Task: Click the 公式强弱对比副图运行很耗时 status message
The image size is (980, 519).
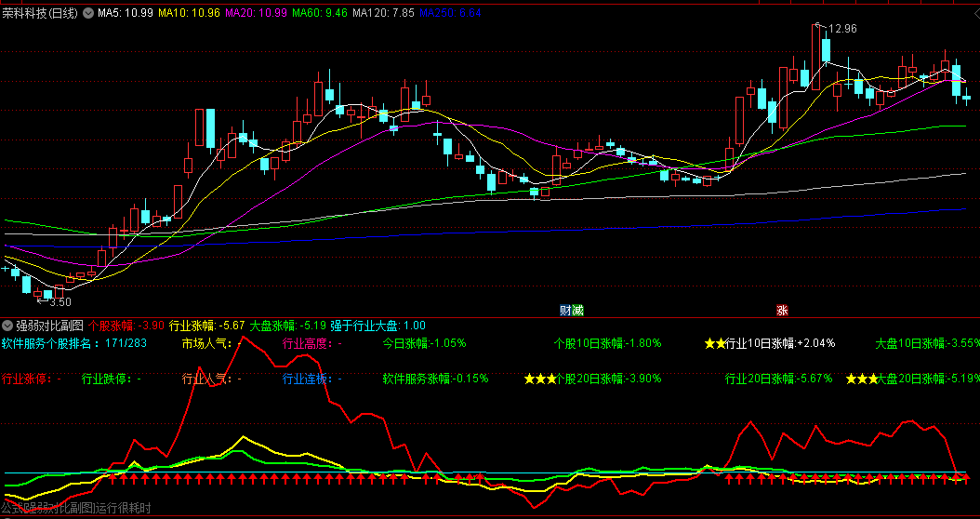Action: [x=75, y=508]
